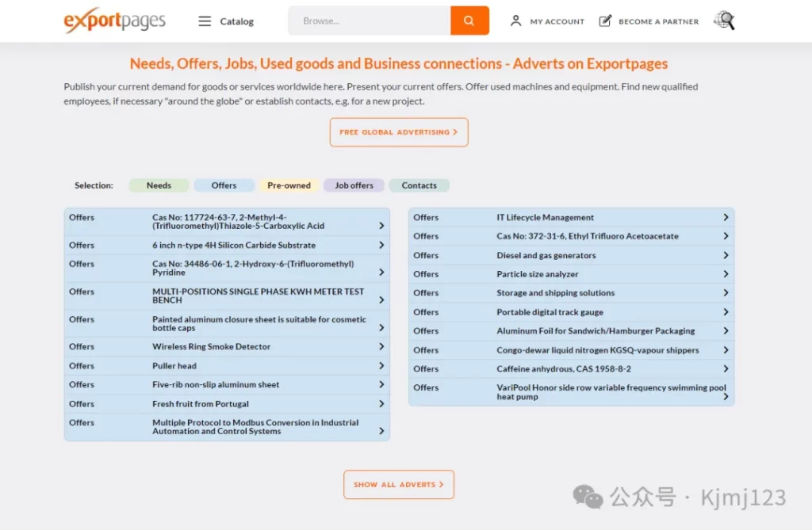Viewport: 812px width, 530px height.
Task: Open 'Caffeine anhydrous, CAS 1958-8-2' advert
Action: [x=564, y=368]
